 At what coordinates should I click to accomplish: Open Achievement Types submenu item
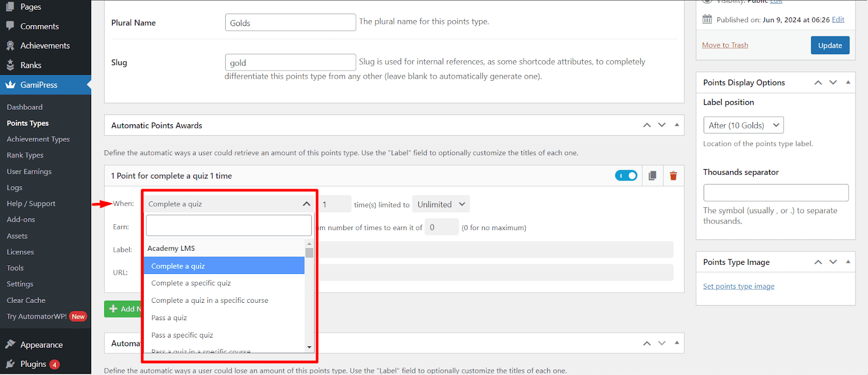coord(38,139)
